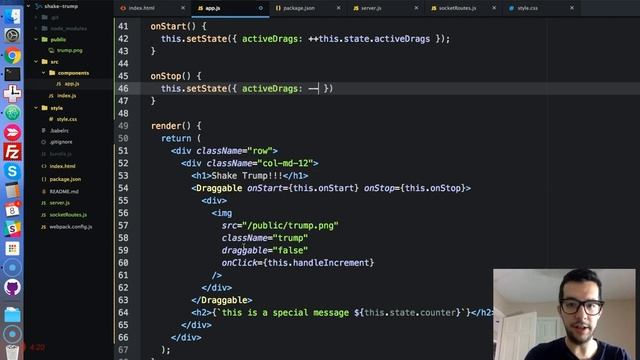This screenshot has height=360, width=640.
Task: Collapse the shake-trump project root
Action: click(x=28, y=6)
